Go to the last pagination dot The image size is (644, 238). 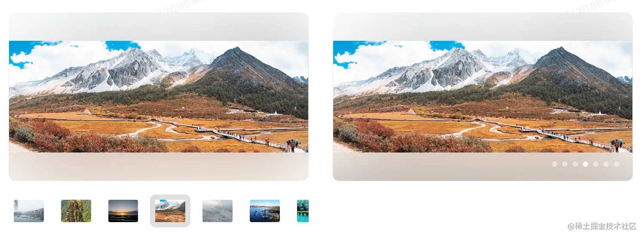616,164
